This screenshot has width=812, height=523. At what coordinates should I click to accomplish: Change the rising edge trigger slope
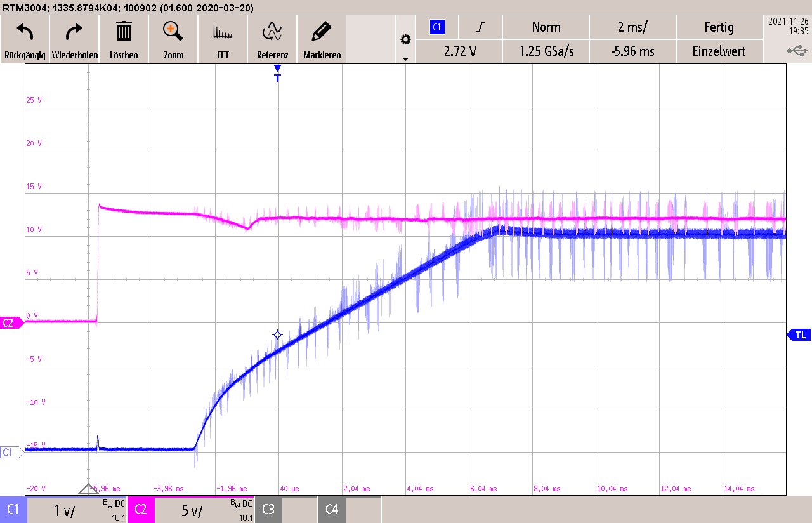[x=481, y=27]
